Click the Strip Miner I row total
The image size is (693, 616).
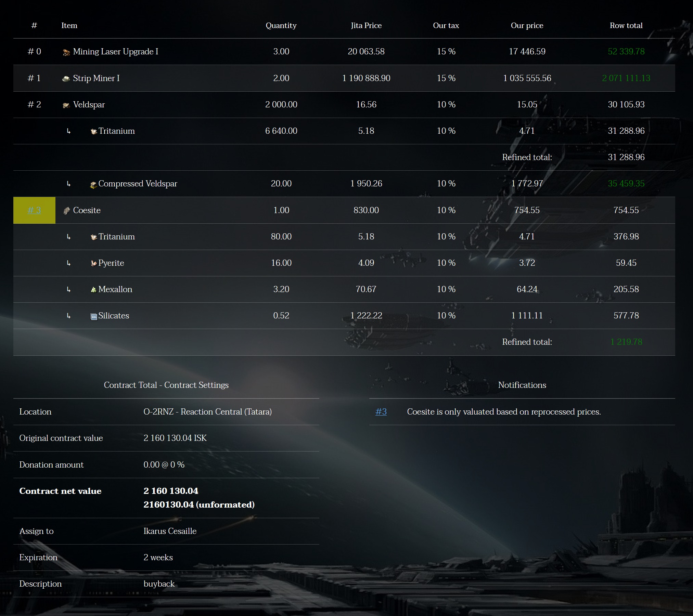[626, 78]
